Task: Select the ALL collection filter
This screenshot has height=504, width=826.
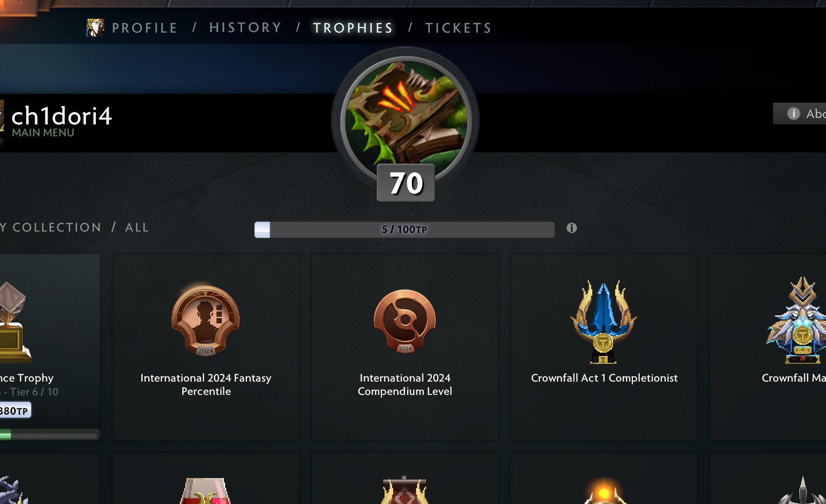Action: (x=137, y=228)
